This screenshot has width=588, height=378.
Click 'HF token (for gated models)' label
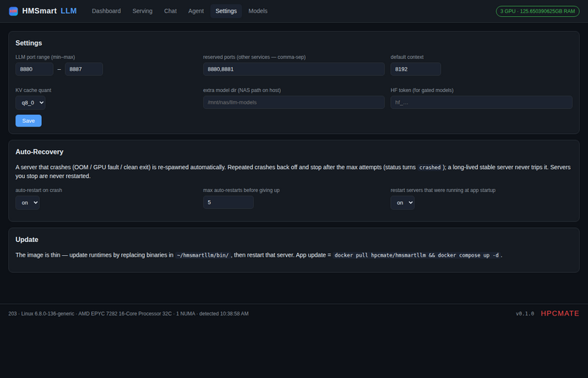[422, 90]
